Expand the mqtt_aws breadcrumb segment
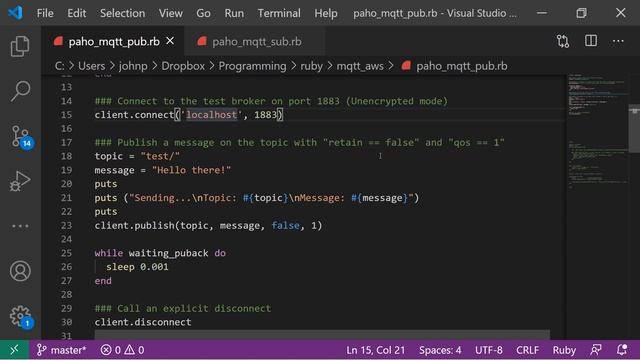Screen dimensions: 640x360 click(360, 66)
